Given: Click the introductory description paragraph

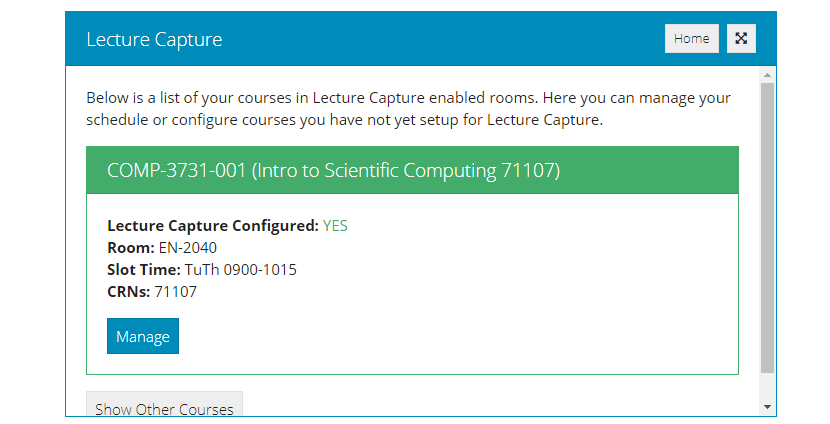Looking at the screenshot, I should coord(409,109).
